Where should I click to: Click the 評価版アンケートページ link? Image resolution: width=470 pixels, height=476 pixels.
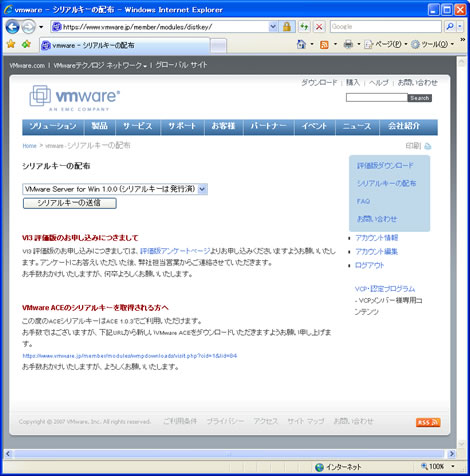tap(175, 251)
